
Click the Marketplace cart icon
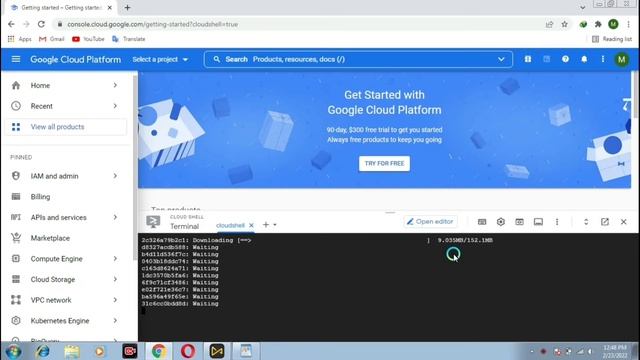click(16, 238)
